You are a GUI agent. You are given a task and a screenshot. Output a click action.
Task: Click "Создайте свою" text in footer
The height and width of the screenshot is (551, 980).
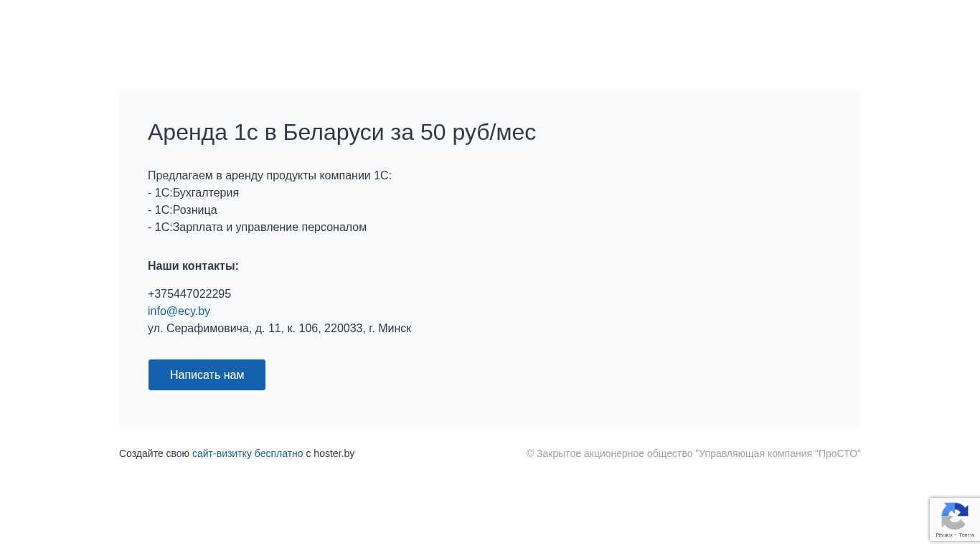tap(154, 453)
